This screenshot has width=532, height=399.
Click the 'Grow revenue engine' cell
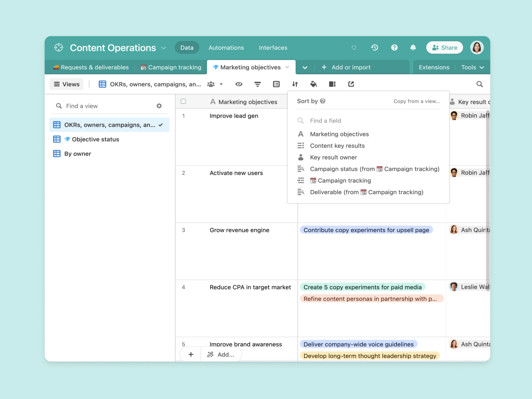(239, 230)
